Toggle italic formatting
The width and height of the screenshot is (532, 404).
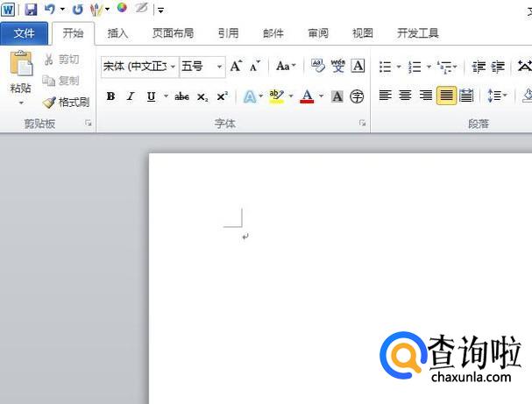tap(131, 96)
